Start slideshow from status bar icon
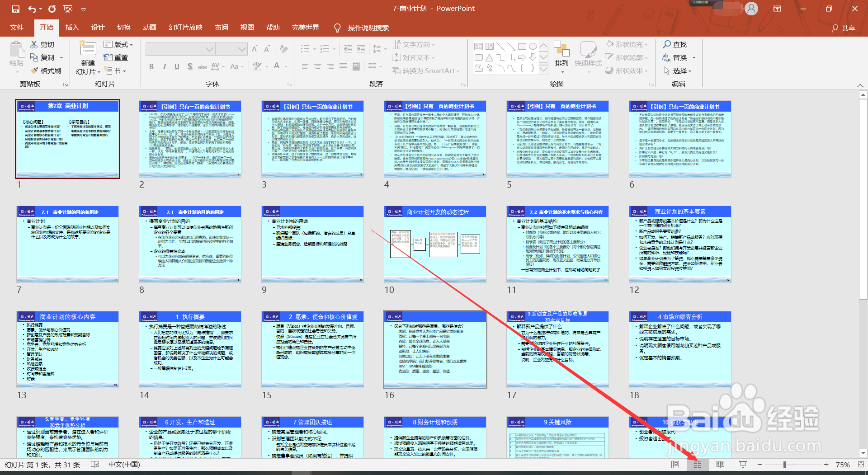The width and height of the screenshot is (868, 475). (x=743, y=465)
